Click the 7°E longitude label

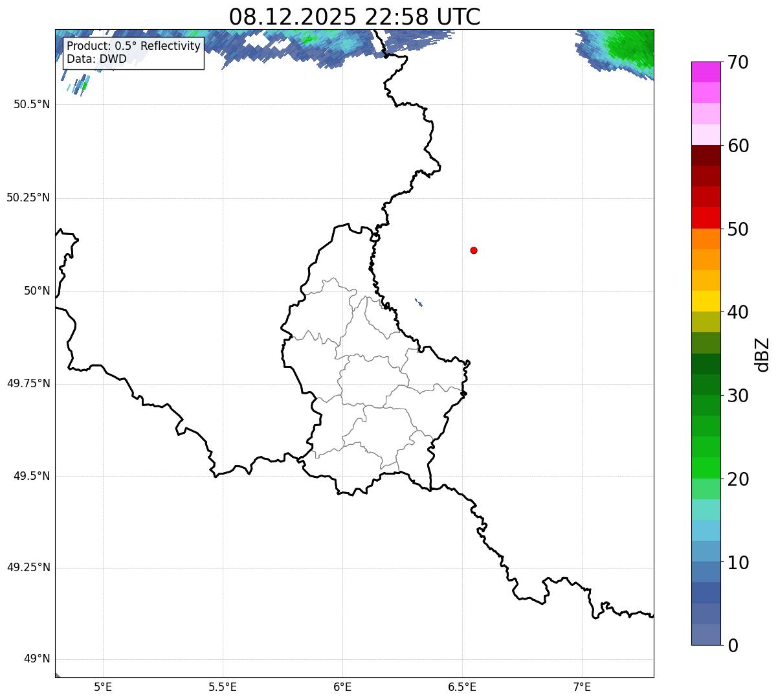(582, 687)
